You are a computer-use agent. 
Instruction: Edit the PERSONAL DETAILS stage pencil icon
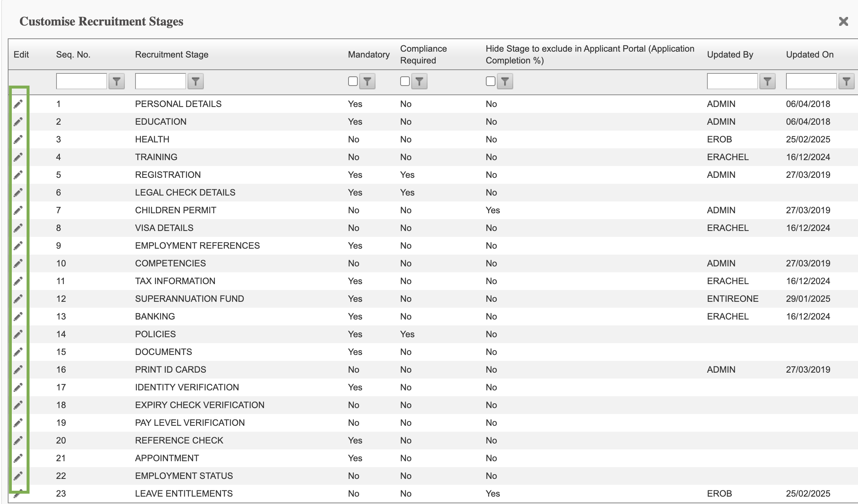[x=18, y=104]
